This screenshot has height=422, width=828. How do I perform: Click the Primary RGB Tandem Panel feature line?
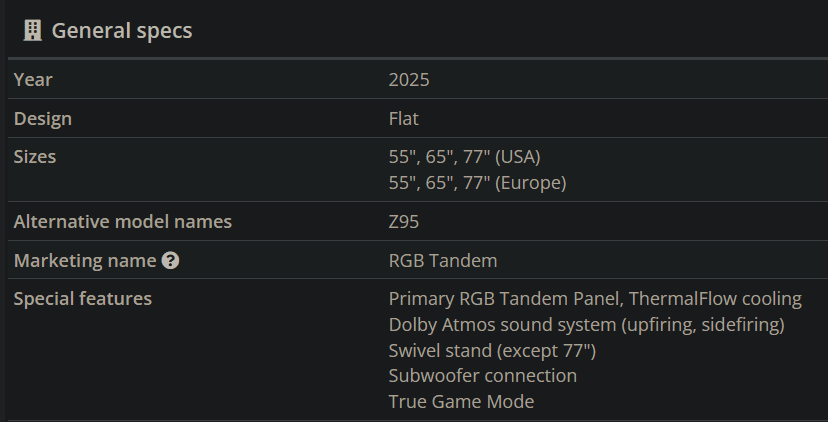pyautogui.click(x=595, y=298)
